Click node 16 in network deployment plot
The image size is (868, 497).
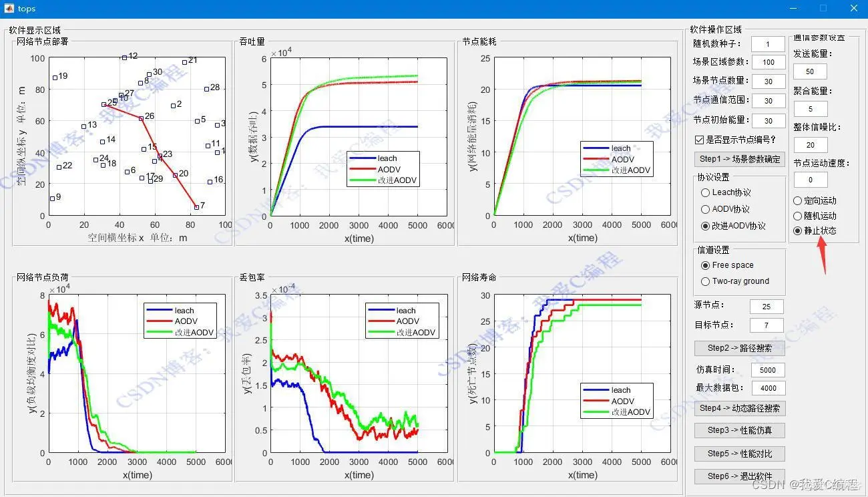tap(210, 181)
